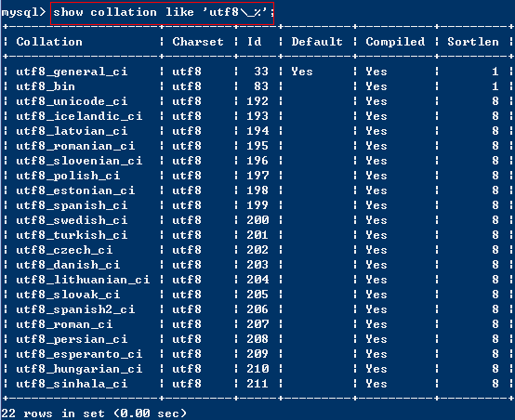Click the Default Yes value

(302, 72)
